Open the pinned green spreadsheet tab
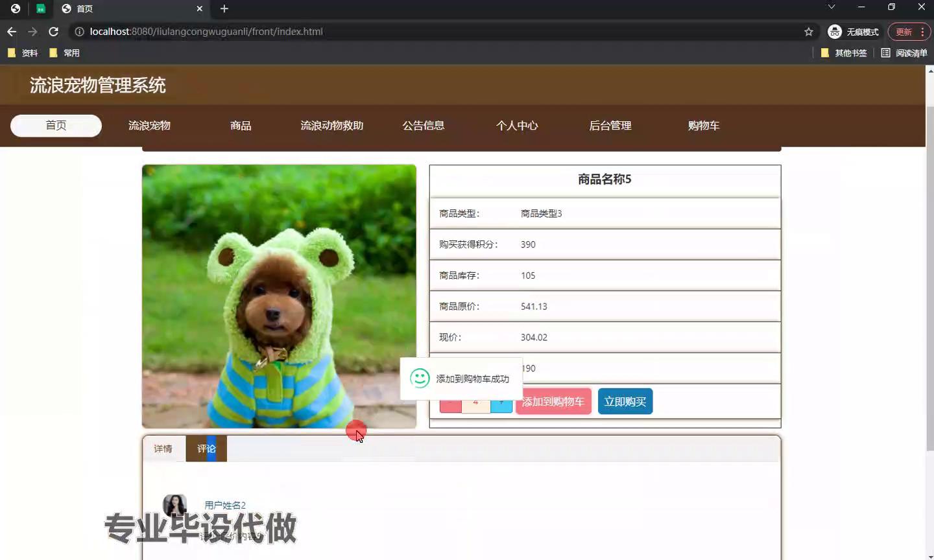The width and height of the screenshot is (934, 560). coord(40,8)
